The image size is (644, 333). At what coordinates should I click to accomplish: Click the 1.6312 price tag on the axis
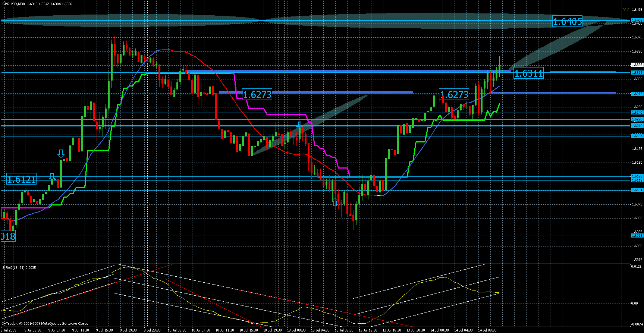(637, 72)
